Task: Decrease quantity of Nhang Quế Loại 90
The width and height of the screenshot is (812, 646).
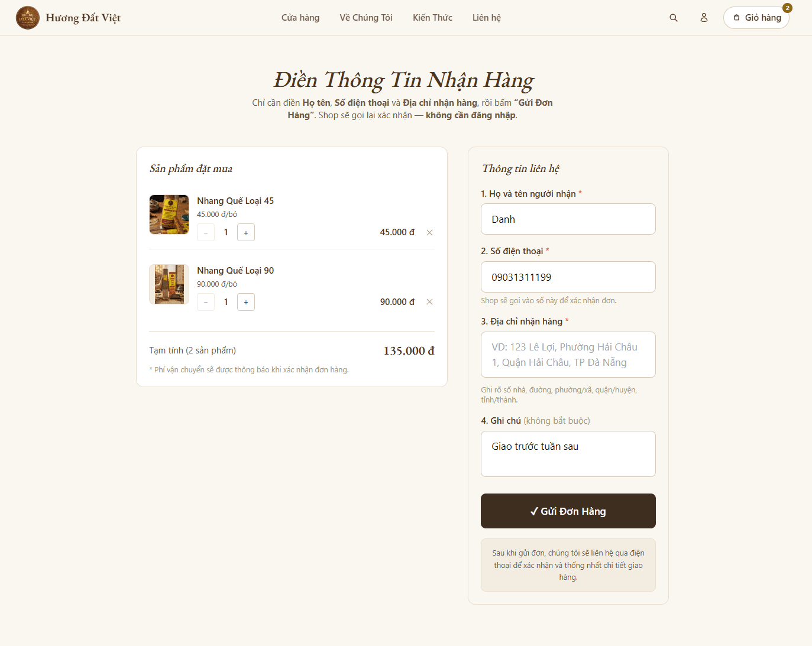Action: coord(206,302)
